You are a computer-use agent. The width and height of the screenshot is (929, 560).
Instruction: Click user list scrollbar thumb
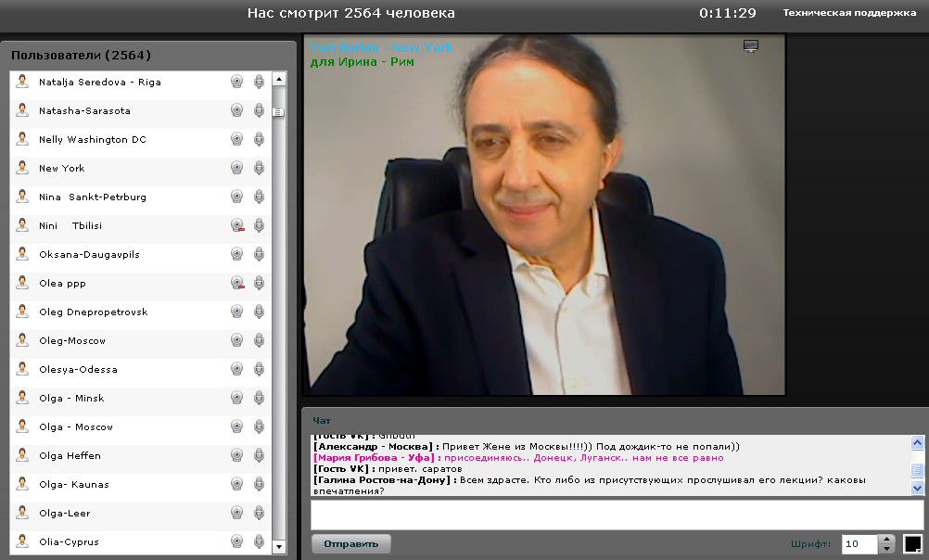(279, 112)
